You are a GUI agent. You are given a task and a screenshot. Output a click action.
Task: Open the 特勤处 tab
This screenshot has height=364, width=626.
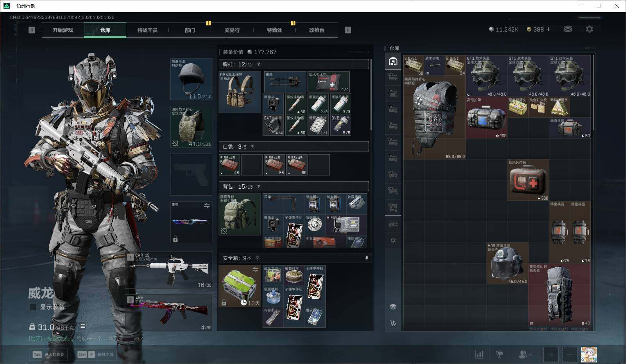274,30
